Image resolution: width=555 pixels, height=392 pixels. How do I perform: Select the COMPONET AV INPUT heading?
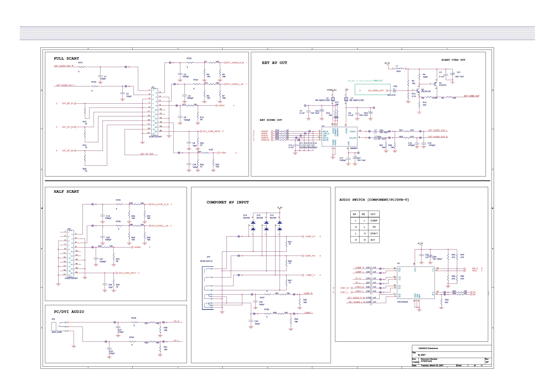227,202
